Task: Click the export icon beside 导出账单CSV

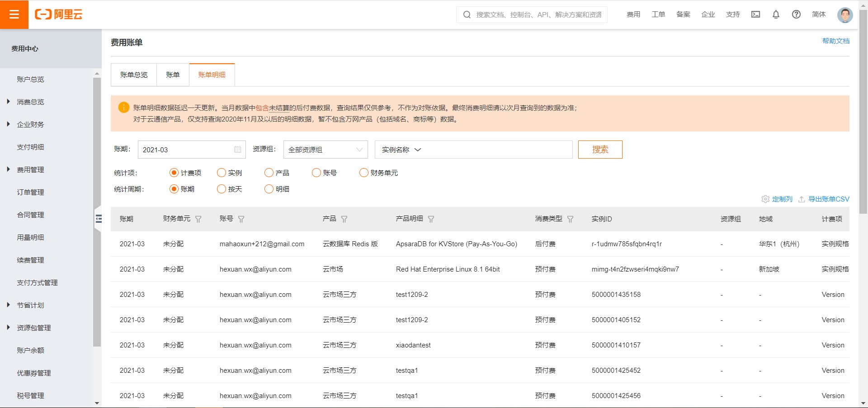Action: coord(802,199)
